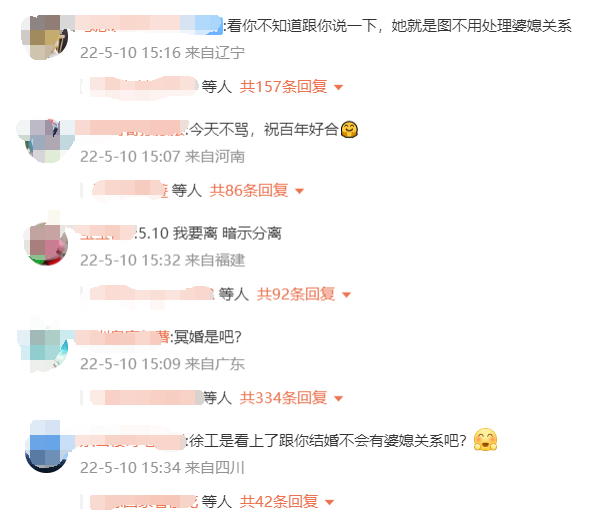Open username of the 徐工 comment from Sichuan
This screenshot has width=596, height=522.
[129, 441]
